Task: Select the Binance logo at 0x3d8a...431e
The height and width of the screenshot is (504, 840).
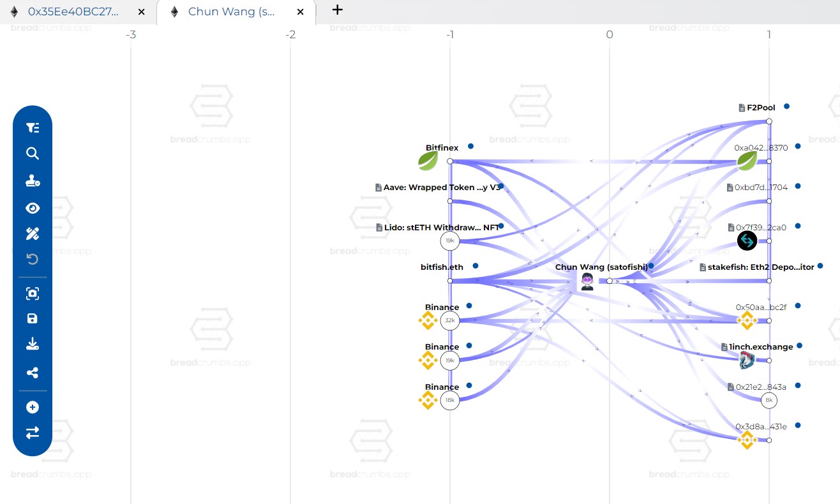Action: pyautogui.click(x=747, y=440)
